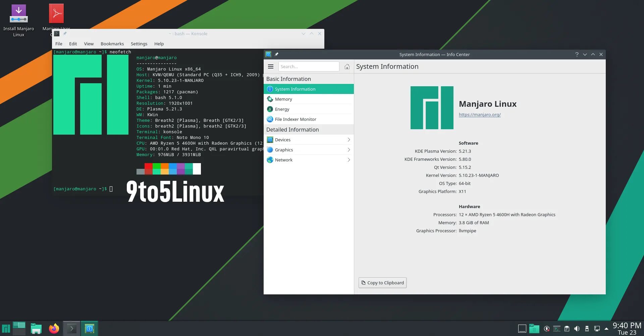The height and width of the screenshot is (336, 644).
Task: Click the Kernel Version value in Info Center
Action: click(479, 175)
